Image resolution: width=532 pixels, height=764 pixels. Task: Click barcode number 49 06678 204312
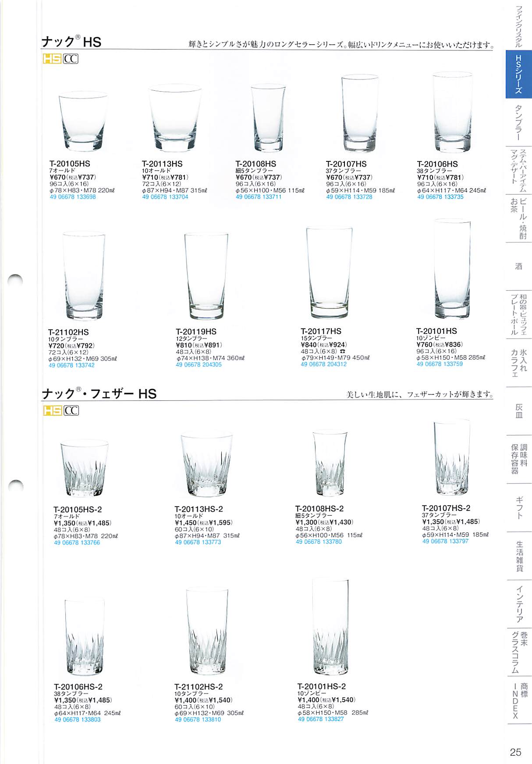(323, 364)
